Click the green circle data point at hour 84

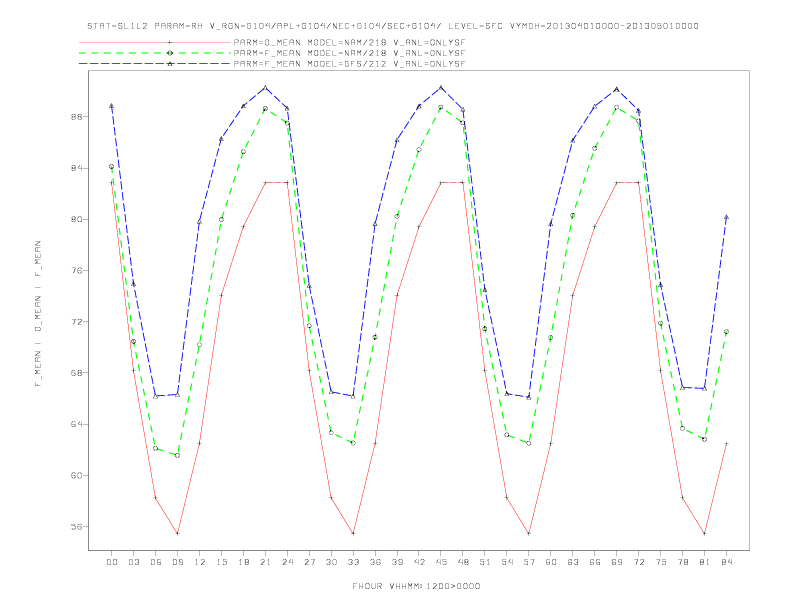click(726, 332)
